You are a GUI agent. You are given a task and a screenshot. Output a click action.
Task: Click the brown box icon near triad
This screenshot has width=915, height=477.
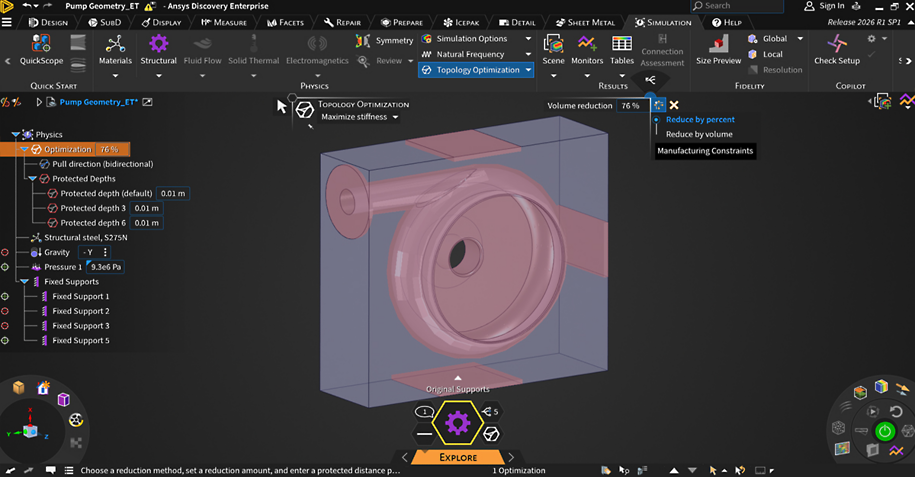point(19,387)
